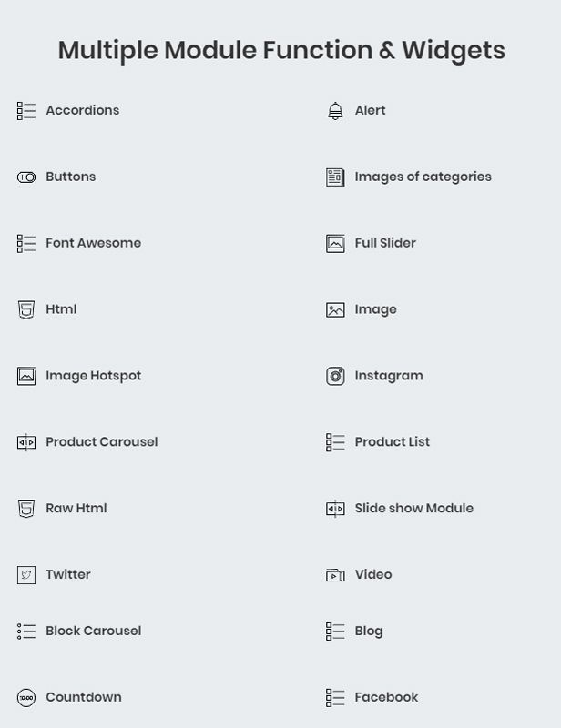Click the Countdown clock icon
This screenshot has height=728, width=561.
pos(26,698)
